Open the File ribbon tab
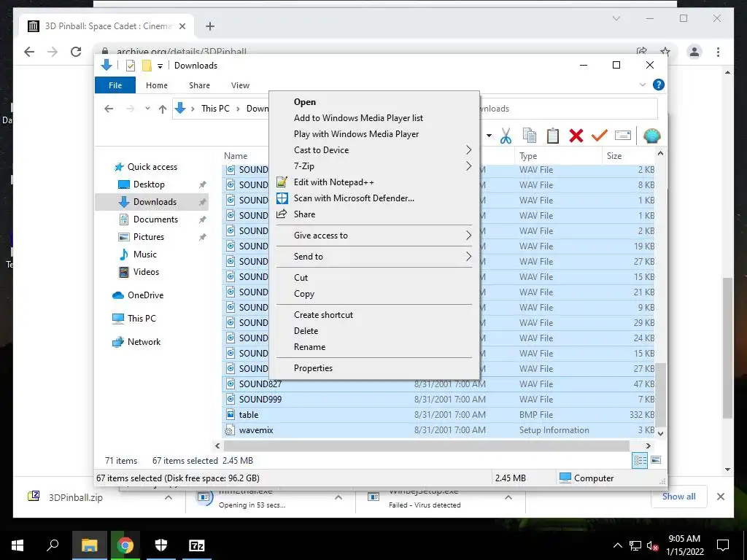 coord(115,85)
